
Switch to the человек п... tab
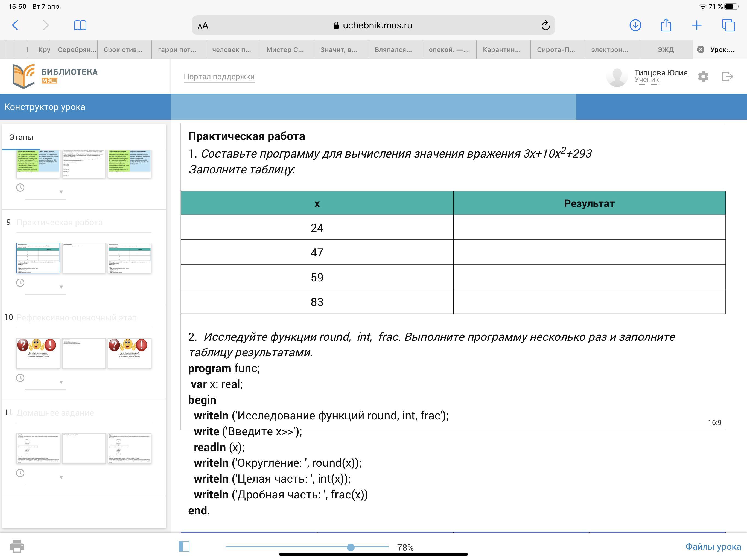tap(232, 50)
